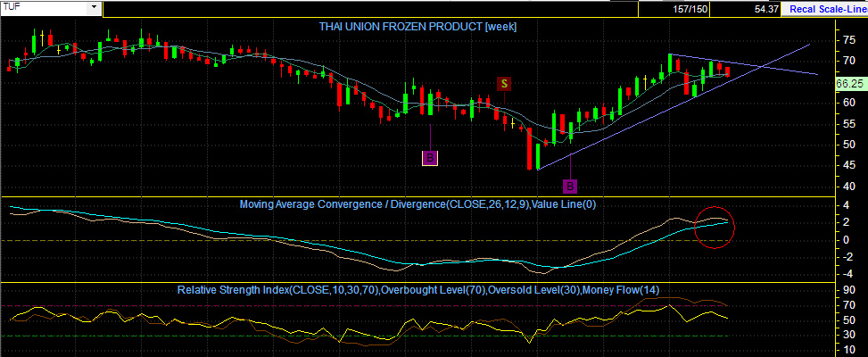Click the 75 price axis label

pyautogui.click(x=849, y=40)
